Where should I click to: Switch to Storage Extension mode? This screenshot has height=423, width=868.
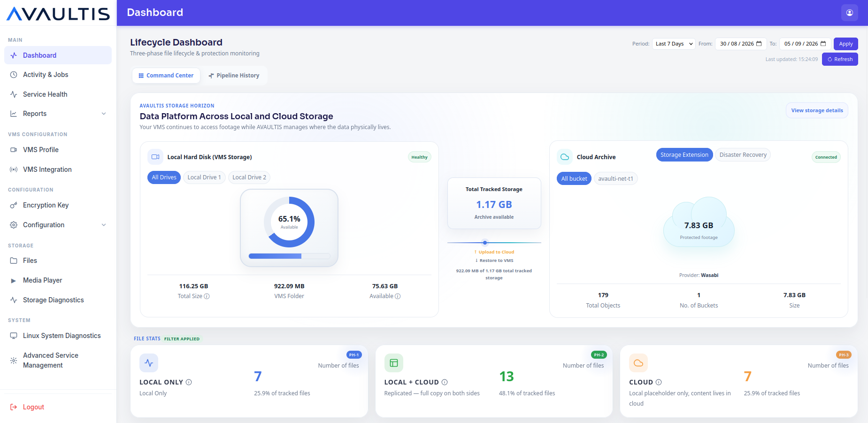pyautogui.click(x=684, y=155)
